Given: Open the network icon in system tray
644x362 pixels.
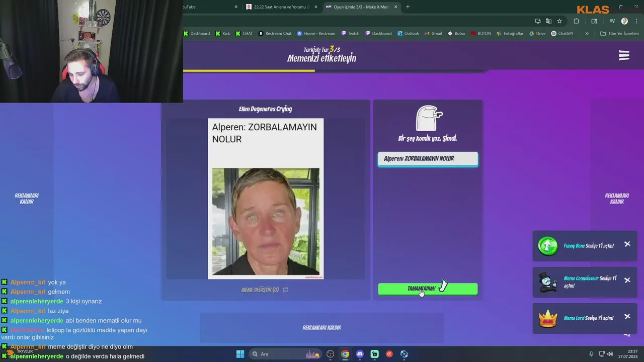Looking at the screenshot, I should pyautogui.click(x=602, y=354).
